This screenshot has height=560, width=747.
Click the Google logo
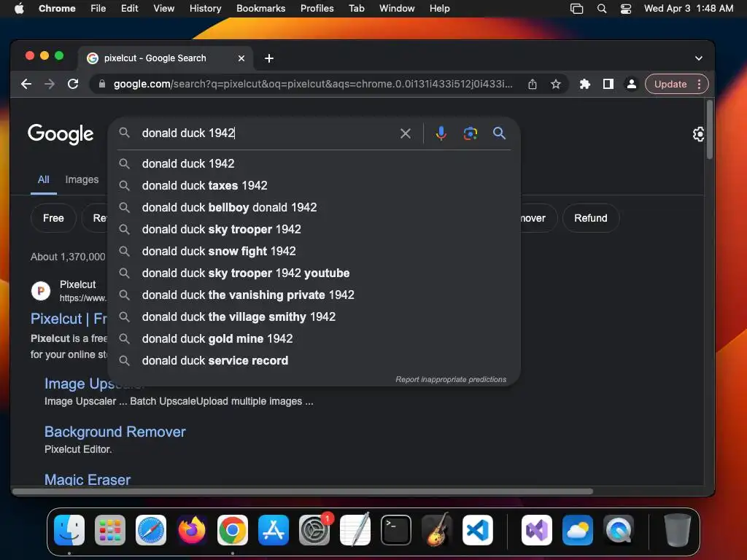[x=61, y=134]
